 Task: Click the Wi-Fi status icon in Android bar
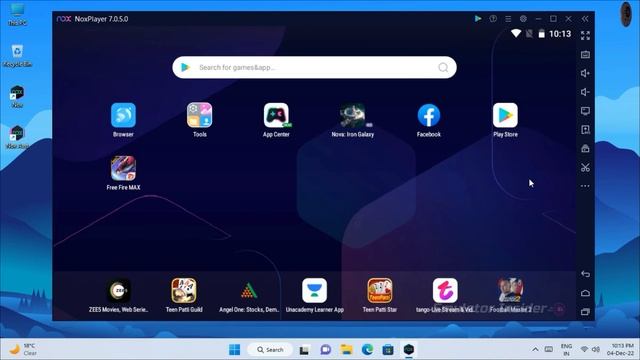(516, 33)
